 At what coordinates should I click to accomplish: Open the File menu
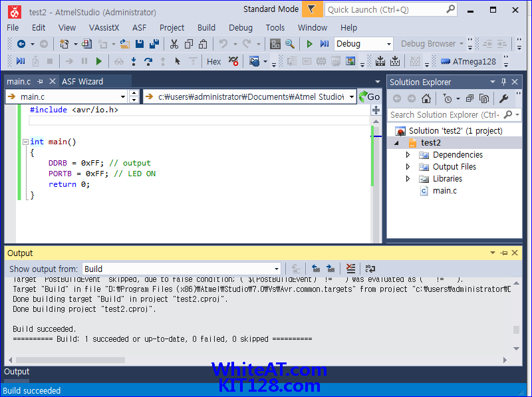(x=13, y=27)
